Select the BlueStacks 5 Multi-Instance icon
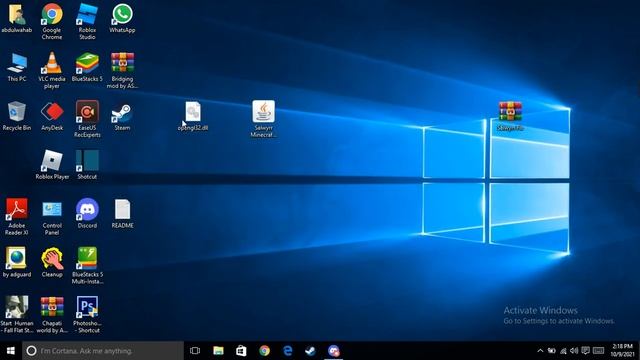Viewport: 640px width, 360px height. click(x=87, y=258)
